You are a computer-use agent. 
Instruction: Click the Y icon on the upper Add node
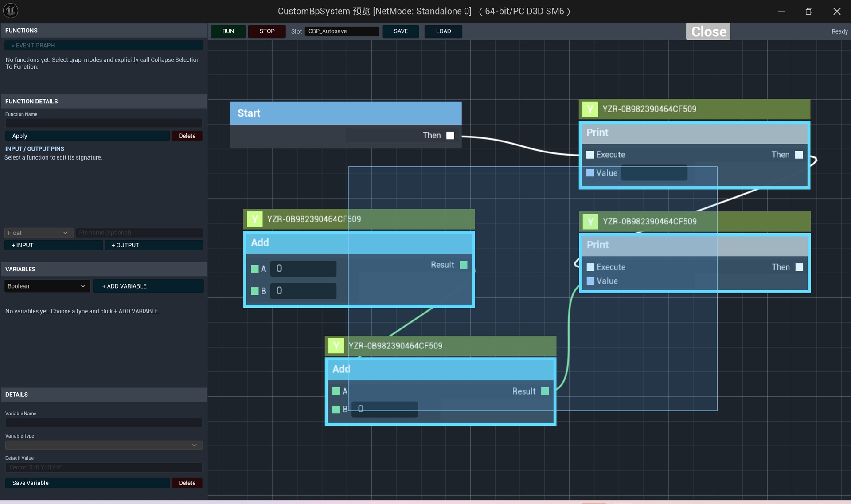tap(254, 219)
